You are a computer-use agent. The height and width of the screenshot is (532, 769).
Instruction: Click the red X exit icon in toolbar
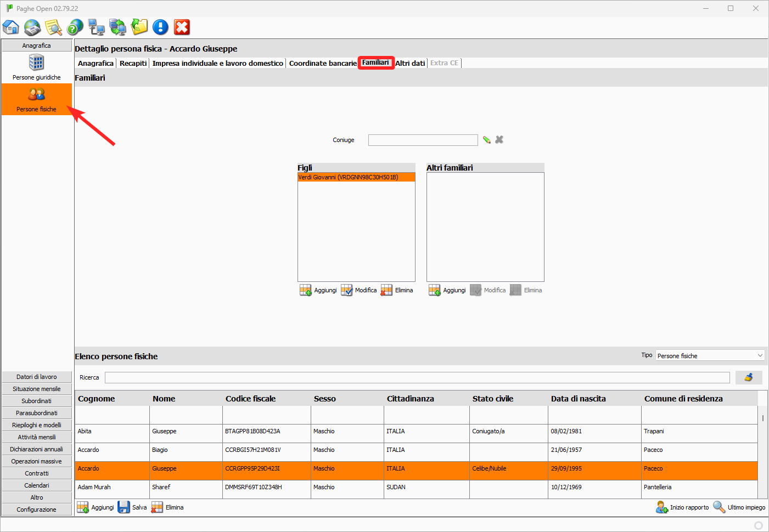coord(182,27)
